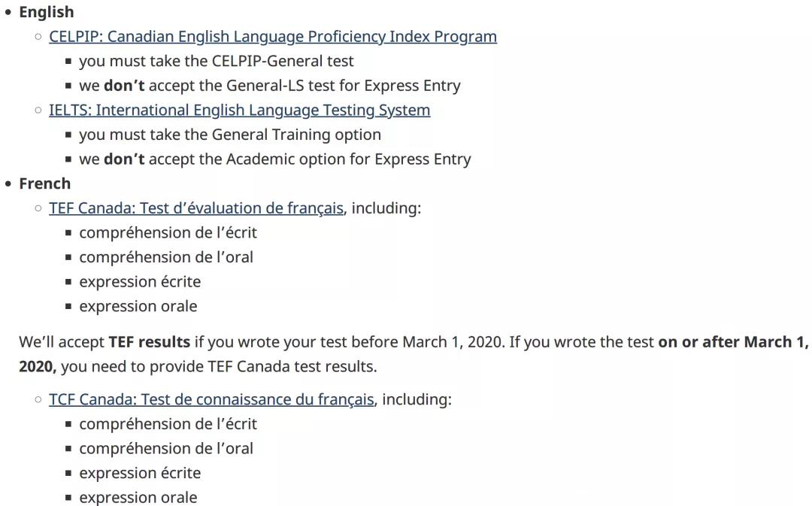Click 'compréhension de l'oral' under TCF Canada
Screen dimensions: 812x506
(166, 449)
